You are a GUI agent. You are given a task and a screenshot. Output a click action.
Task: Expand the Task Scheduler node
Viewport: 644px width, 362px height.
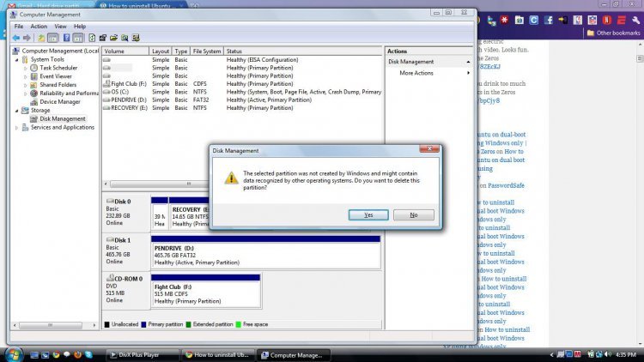click(x=26, y=68)
